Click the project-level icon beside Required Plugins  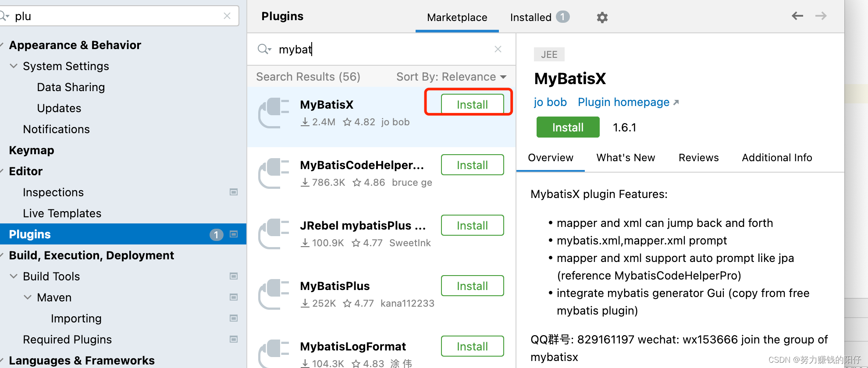[x=234, y=340]
